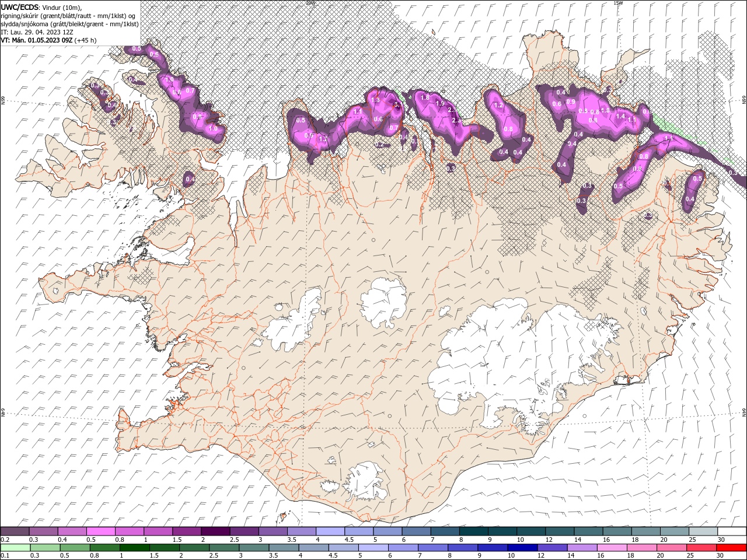Select the darkest green 1 swatch in lower legend
This screenshot has width=747, height=560.
134,548
